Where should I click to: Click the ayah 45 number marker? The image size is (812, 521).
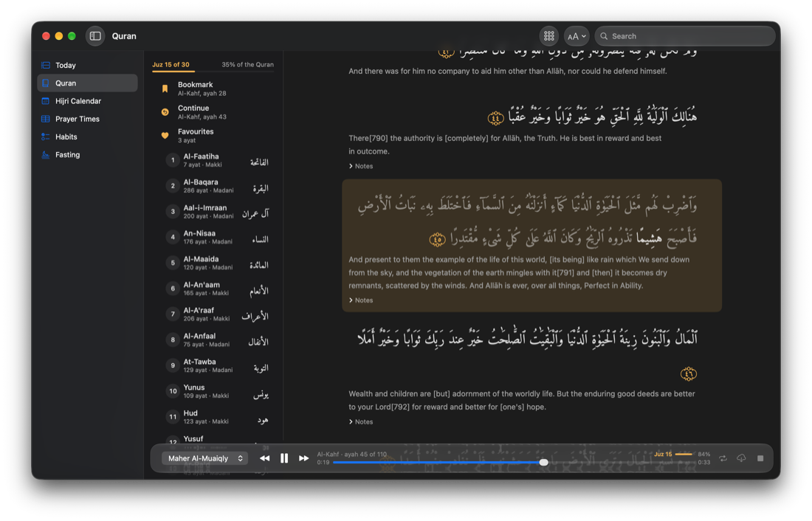[x=438, y=239]
